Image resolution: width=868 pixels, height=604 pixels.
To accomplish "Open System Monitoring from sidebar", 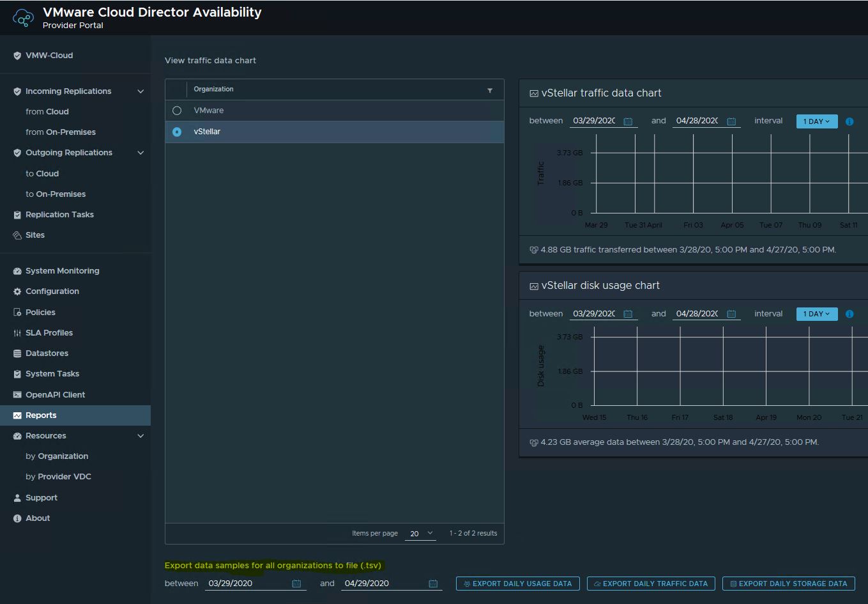I will click(62, 271).
